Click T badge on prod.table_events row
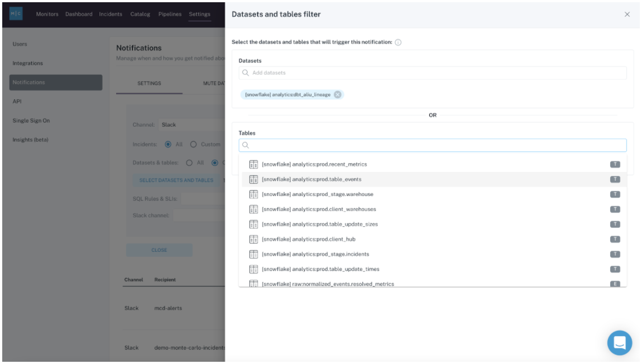Viewport: 642px width, 364px height. click(x=615, y=179)
